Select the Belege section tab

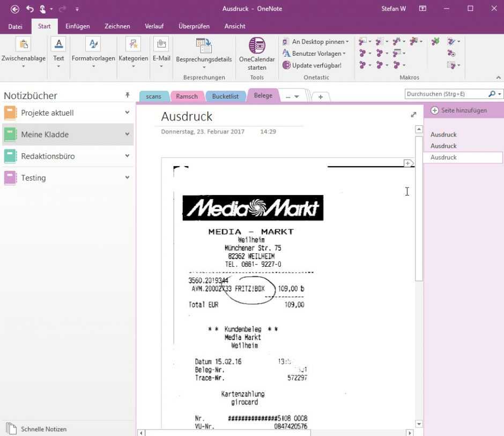[x=263, y=95]
